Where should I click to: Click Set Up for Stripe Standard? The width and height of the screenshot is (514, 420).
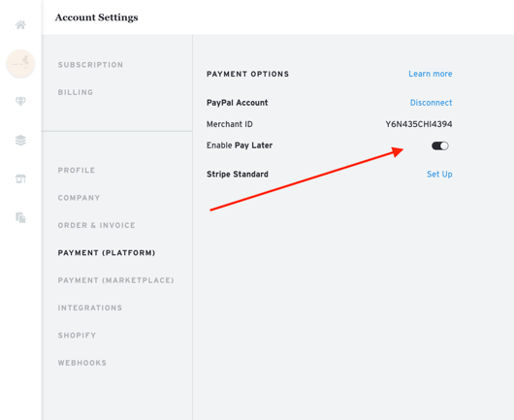point(439,174)
